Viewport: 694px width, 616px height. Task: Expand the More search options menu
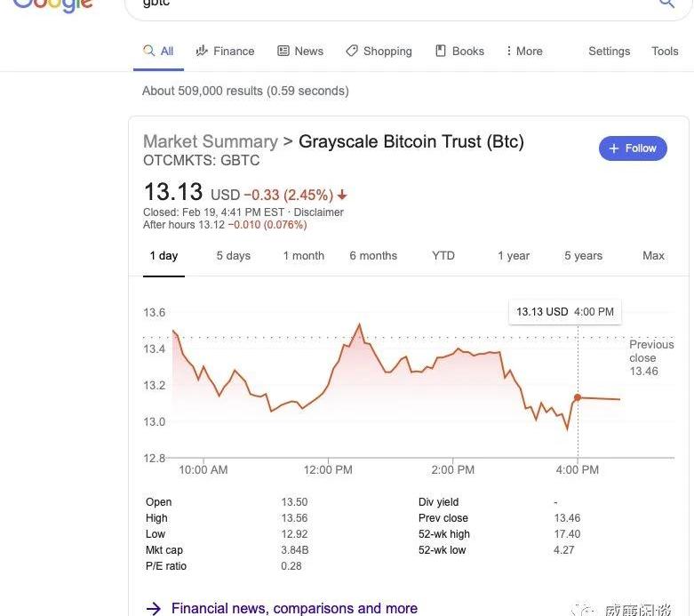pos(523,51)
